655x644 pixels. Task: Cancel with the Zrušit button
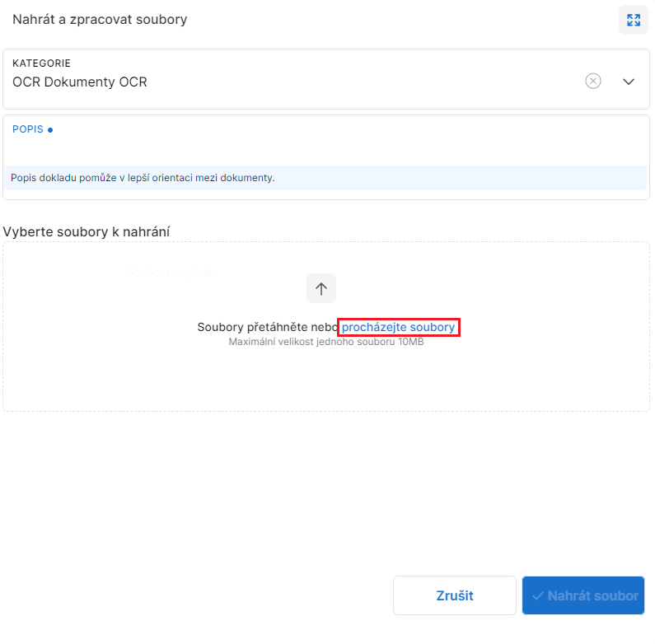(x=455, y=595)
